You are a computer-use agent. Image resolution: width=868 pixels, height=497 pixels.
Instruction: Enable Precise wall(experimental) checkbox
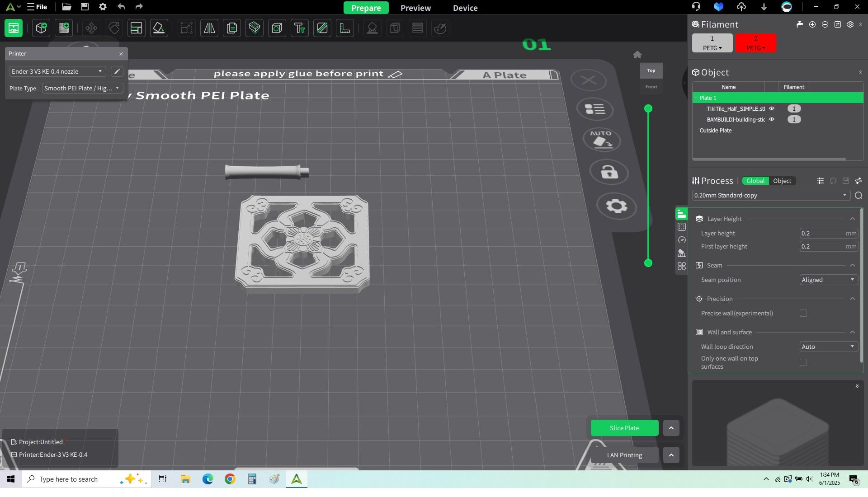803,313
